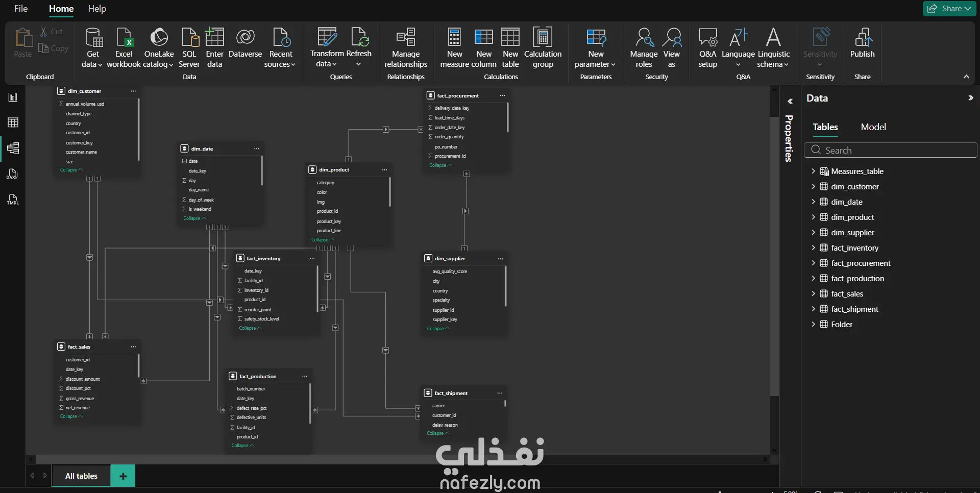Expand fact_inventory in Data pane
The height and width of the screenshot is (493, 980).
(x=813, y=248)
